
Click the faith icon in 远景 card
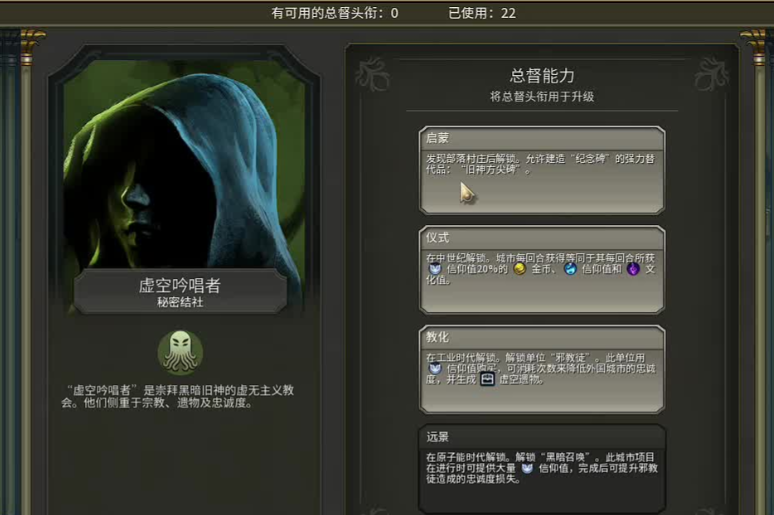click(x=527, y=468)
